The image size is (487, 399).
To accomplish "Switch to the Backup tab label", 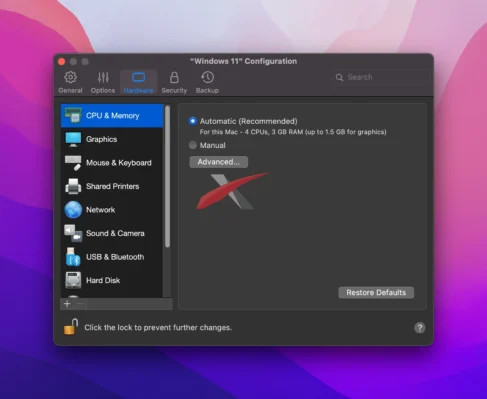I will pos(207,90).
